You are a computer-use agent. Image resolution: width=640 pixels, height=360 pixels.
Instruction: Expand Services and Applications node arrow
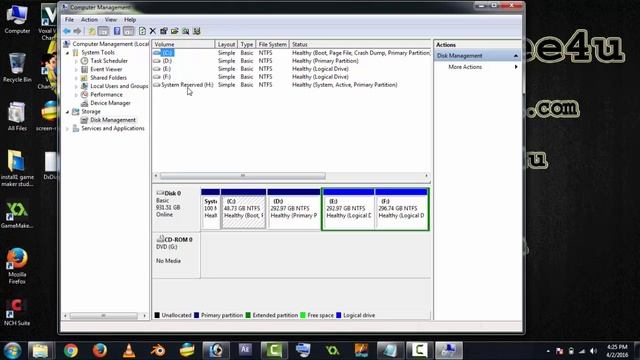click(x=67, y=129)
